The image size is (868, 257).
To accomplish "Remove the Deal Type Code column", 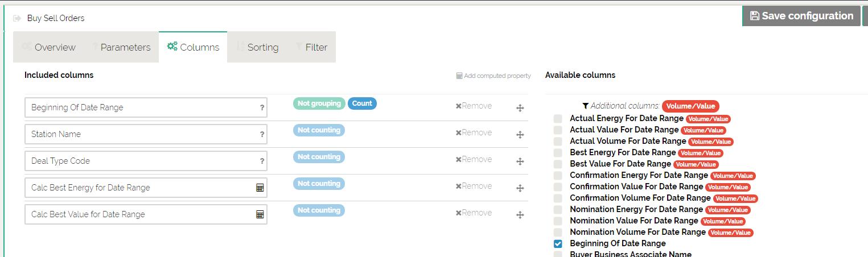I will coord(474,159).
